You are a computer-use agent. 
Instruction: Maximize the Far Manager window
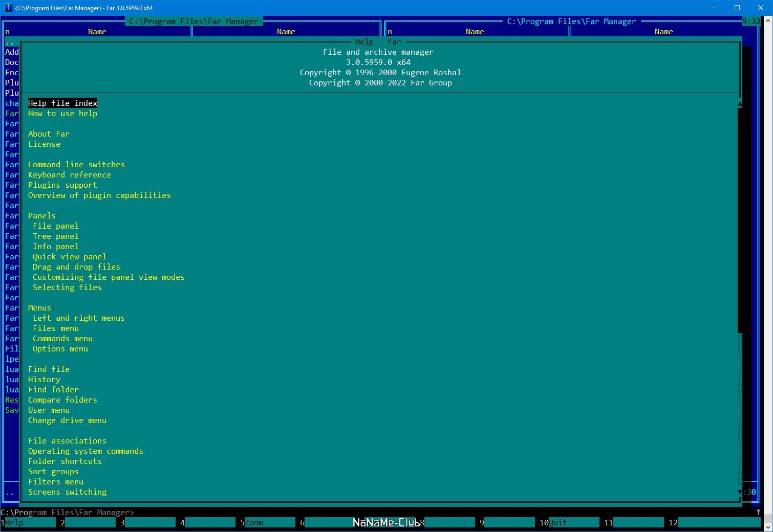(x=737, y=8)
